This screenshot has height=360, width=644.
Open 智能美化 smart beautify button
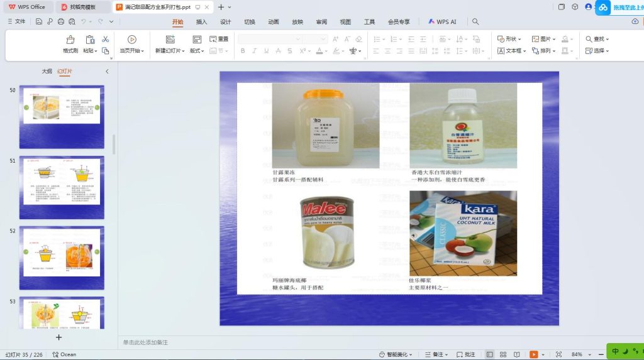coord(396,354)
